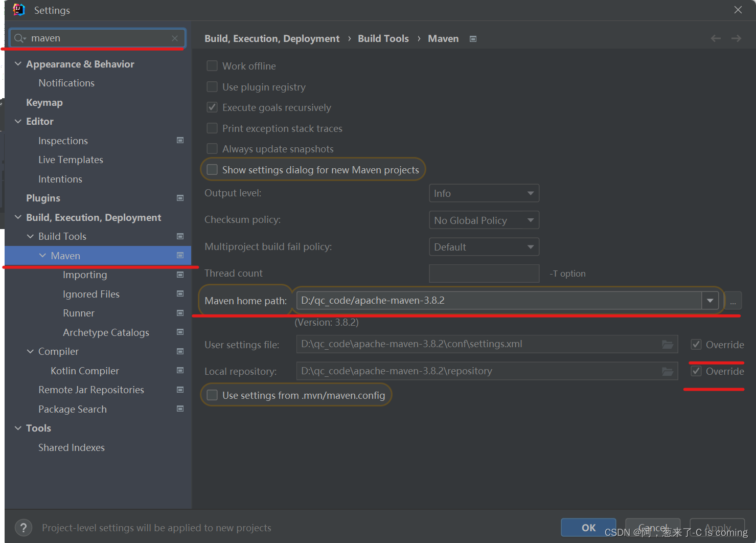756x543 pixels.
Task: Enable Use plugin registry
Action: 212,87
